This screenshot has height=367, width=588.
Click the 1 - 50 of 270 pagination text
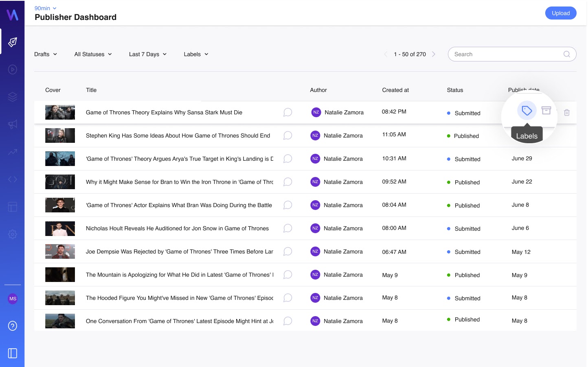pyautogui.click(x=410, y=54)
